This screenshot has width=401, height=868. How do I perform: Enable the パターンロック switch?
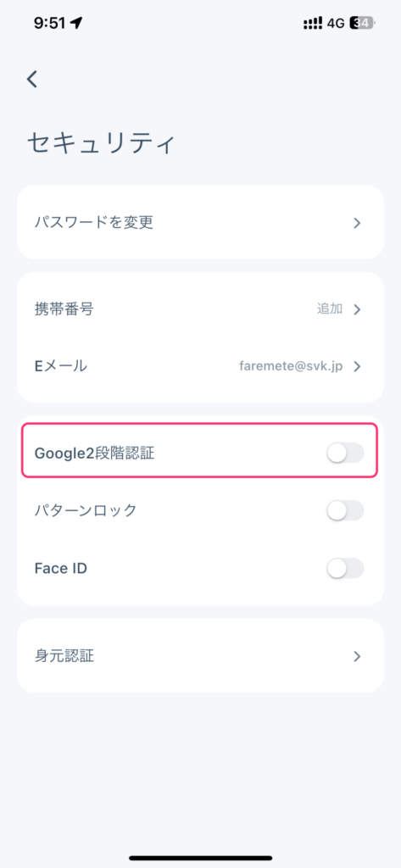[345, 510]
